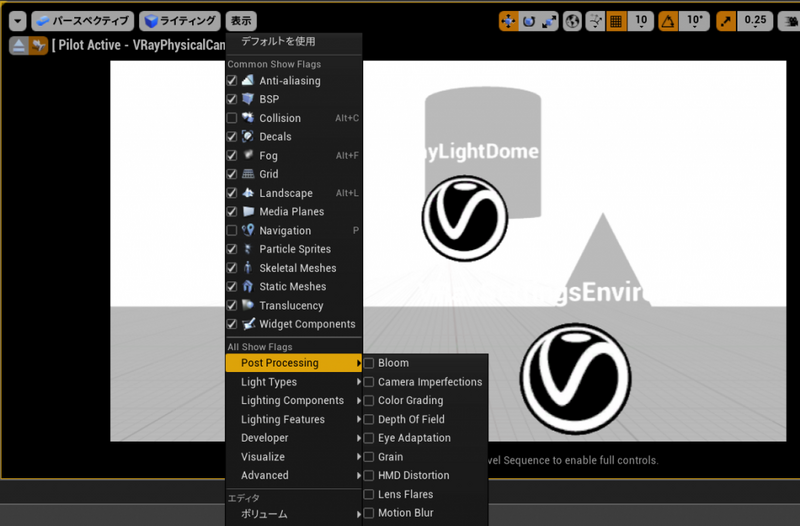Toggle grid snapping icon
The height and width of the screenshot is (526, 800).
pyautogui.click(x=616, y=21)
